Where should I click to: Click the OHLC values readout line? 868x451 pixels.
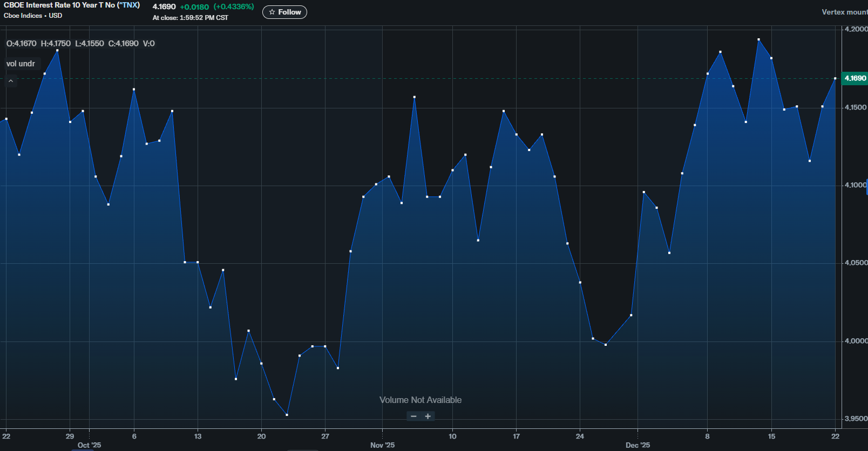[80, 43]
